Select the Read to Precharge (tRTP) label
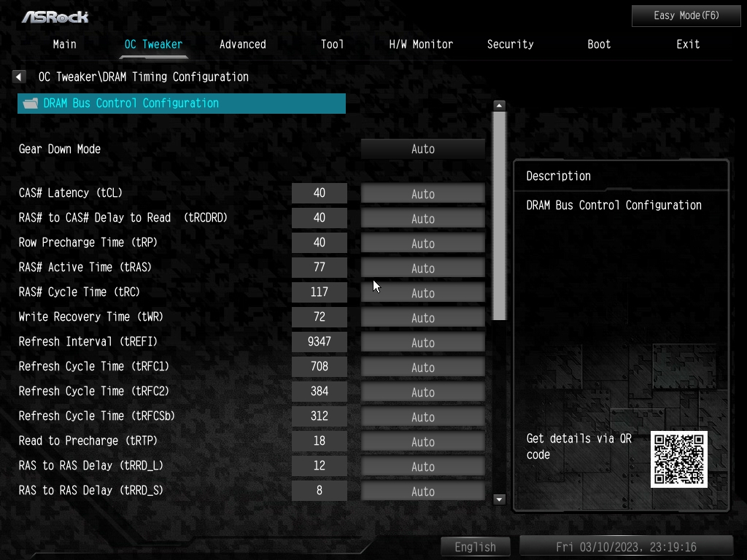747x560 pixels. click(x=88, y=440)
